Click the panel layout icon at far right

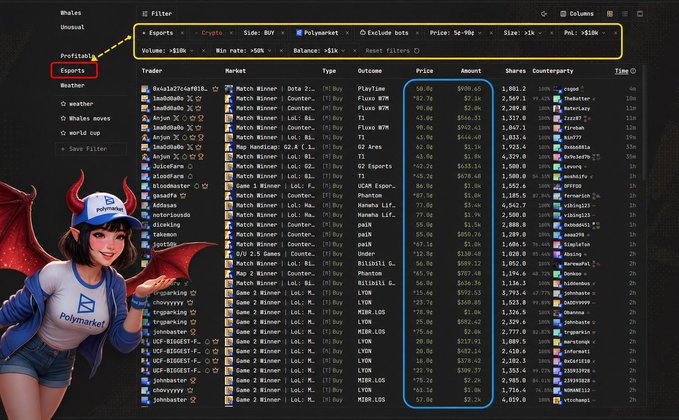point(640,14)
